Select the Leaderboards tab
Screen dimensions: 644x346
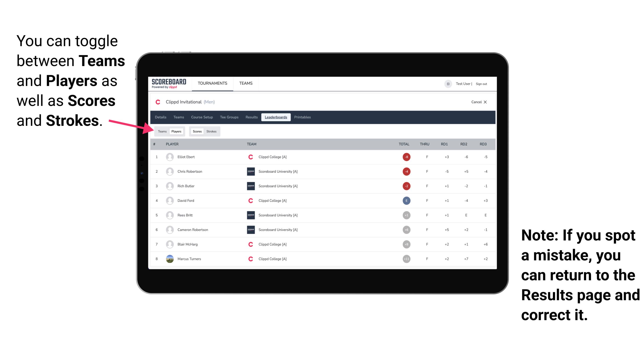[x=276, y=117]
